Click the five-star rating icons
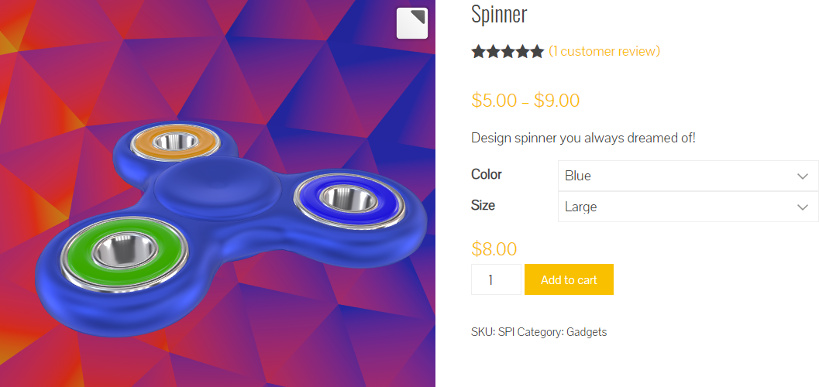Image resolution: width=819 pixels, height=387 pixels. (x=508, y=51)
